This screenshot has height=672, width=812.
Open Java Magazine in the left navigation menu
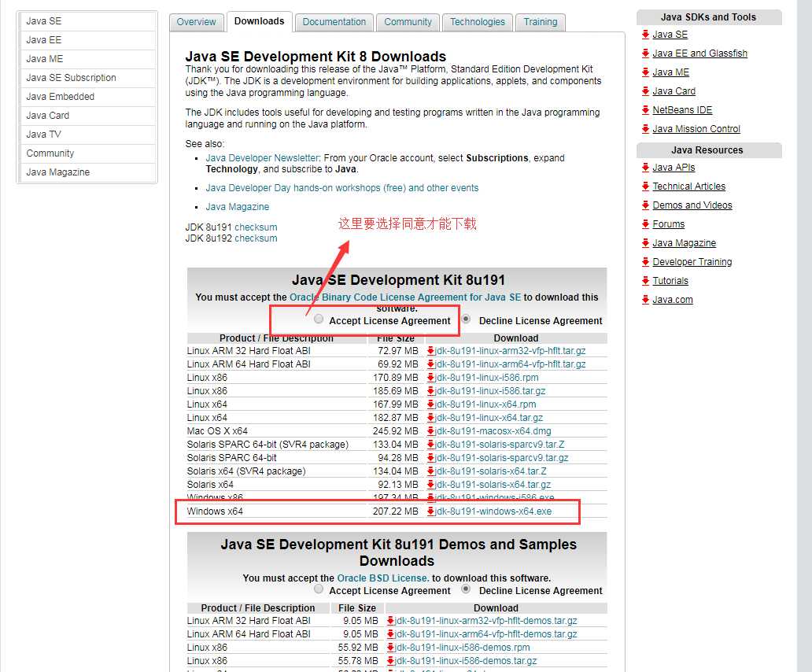(x=87, y=172)
